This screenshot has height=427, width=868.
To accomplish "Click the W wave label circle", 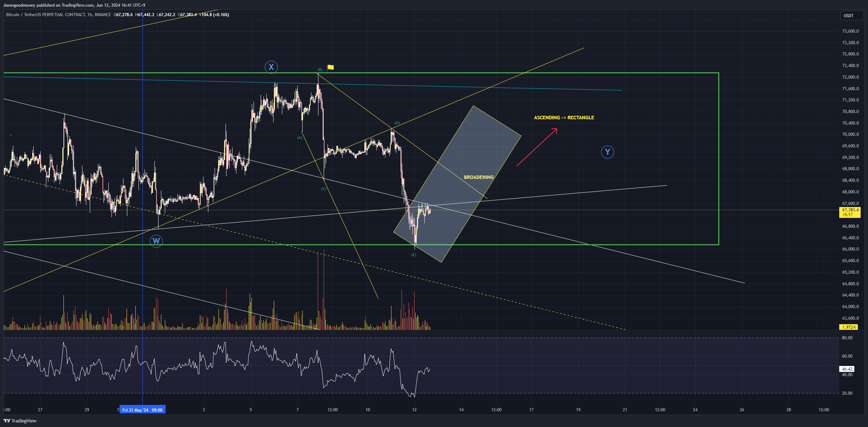I will click(156, 241).
